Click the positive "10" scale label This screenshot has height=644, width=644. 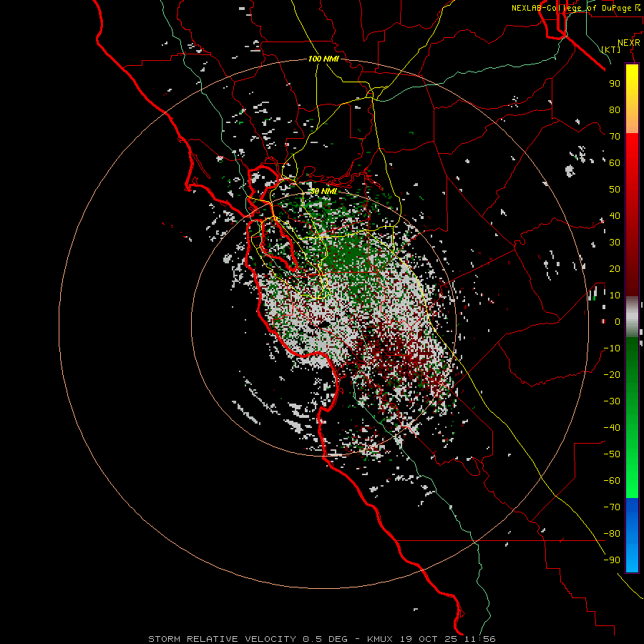point(615,296)
